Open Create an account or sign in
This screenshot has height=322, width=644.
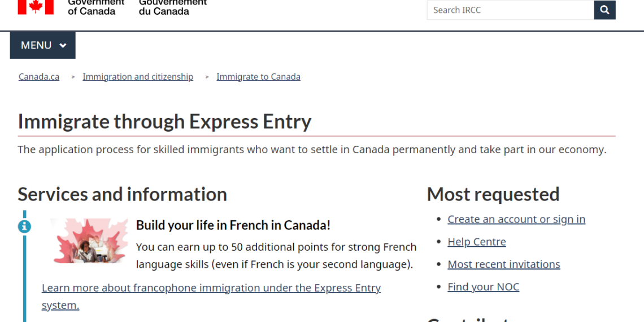[x=516, y=219]
